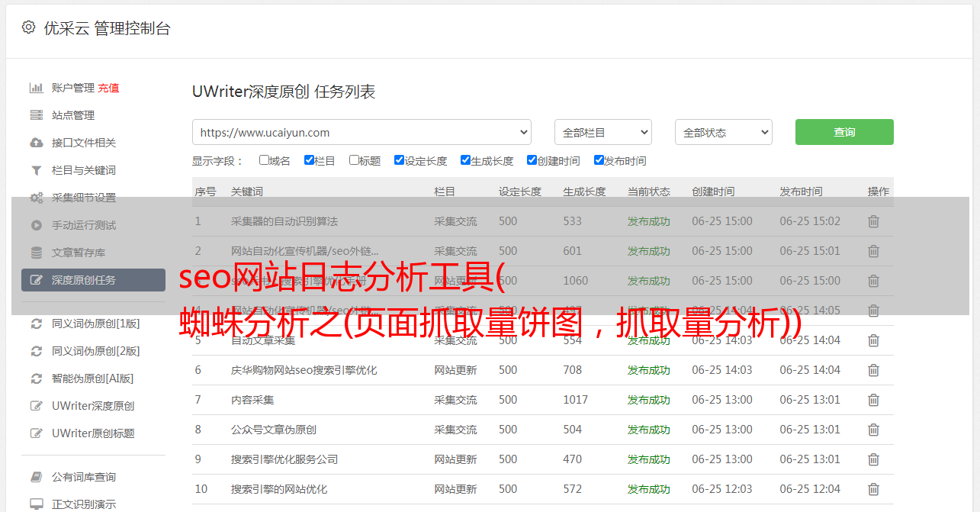This screenshot has width=980, height=512.
Task: Click trash icon in row published 06-25 14:05
Action: 874,311
